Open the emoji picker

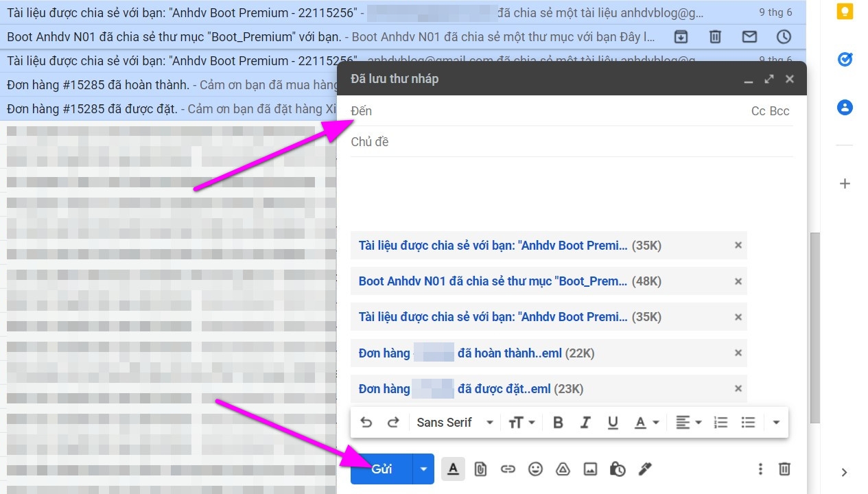535,469
